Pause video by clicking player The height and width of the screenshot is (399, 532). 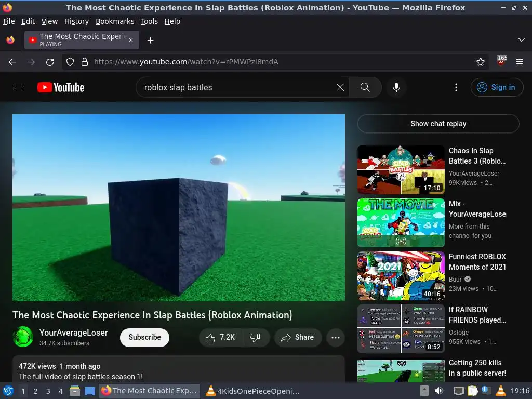pos(179,208)
